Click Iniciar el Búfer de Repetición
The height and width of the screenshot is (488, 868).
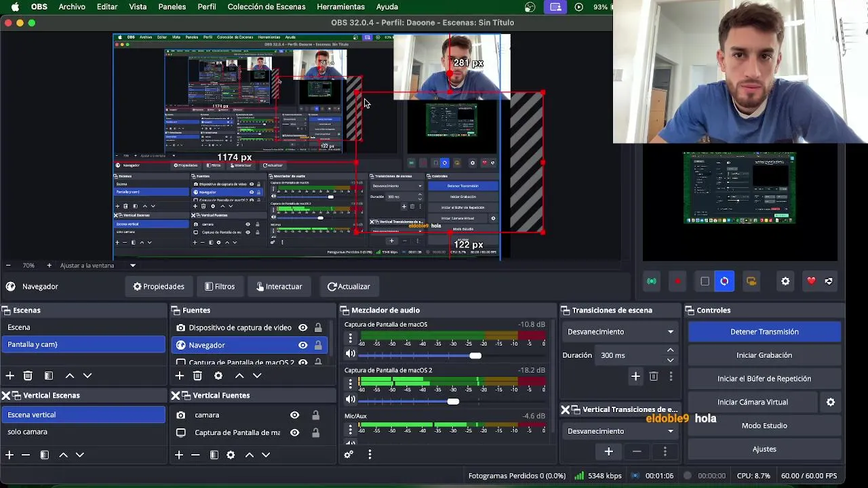tap(764, 379)
